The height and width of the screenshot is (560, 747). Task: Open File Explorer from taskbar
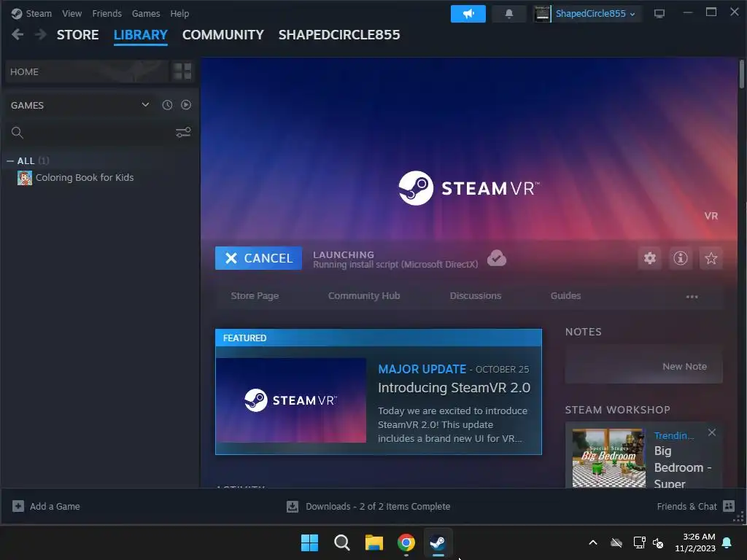point(374,542)
